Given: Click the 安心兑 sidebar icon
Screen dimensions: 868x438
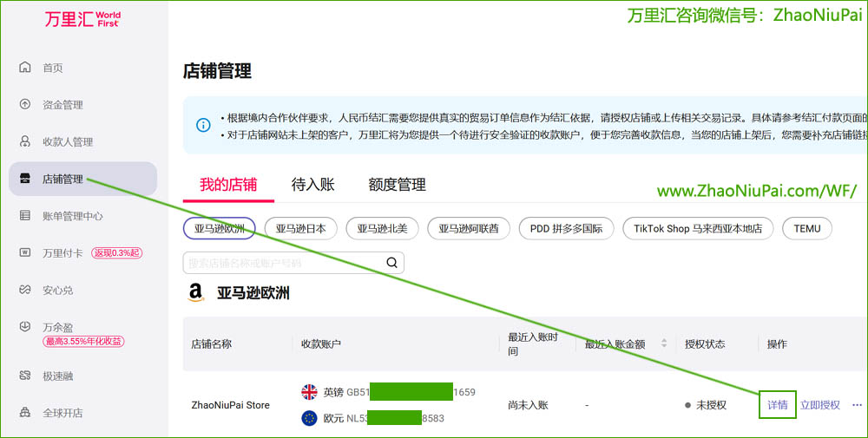Looking at the screenshot, I should [25, 289].
